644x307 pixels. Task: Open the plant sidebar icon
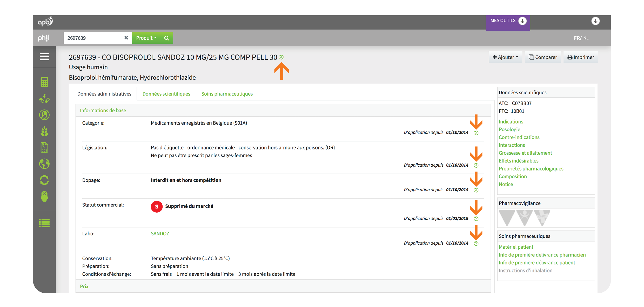tap(44, 131)
